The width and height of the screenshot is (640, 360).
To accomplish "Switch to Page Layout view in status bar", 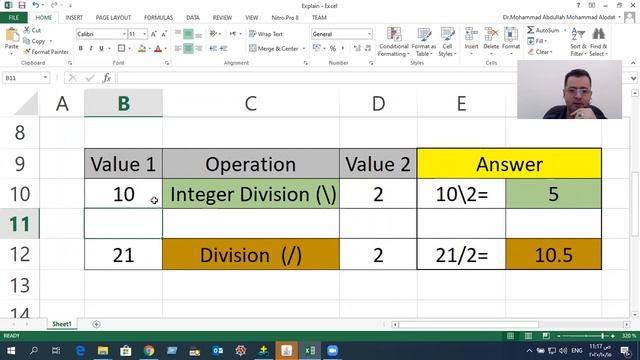I will click(x=528, y=336).
